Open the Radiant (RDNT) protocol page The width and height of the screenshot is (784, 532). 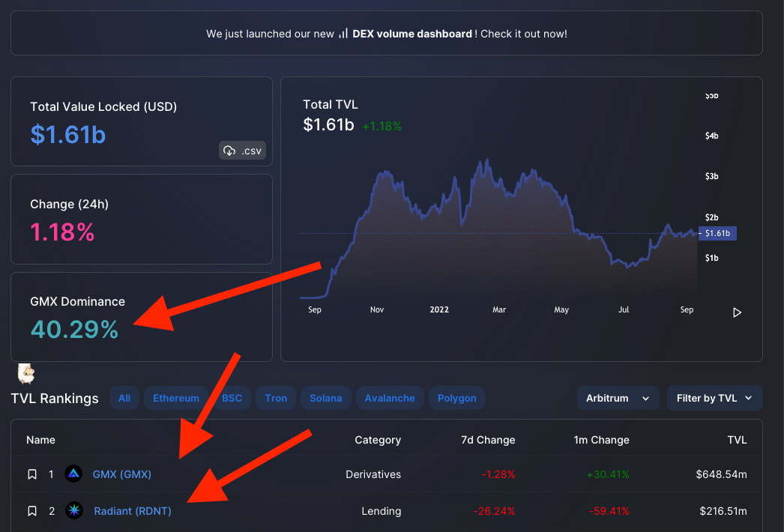pos(133,511)
